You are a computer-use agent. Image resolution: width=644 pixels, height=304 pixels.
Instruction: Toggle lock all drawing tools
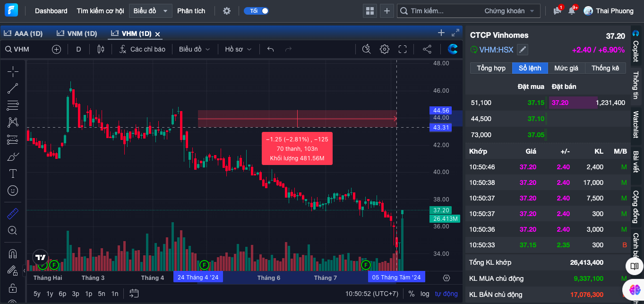click(x=13, y=288)
